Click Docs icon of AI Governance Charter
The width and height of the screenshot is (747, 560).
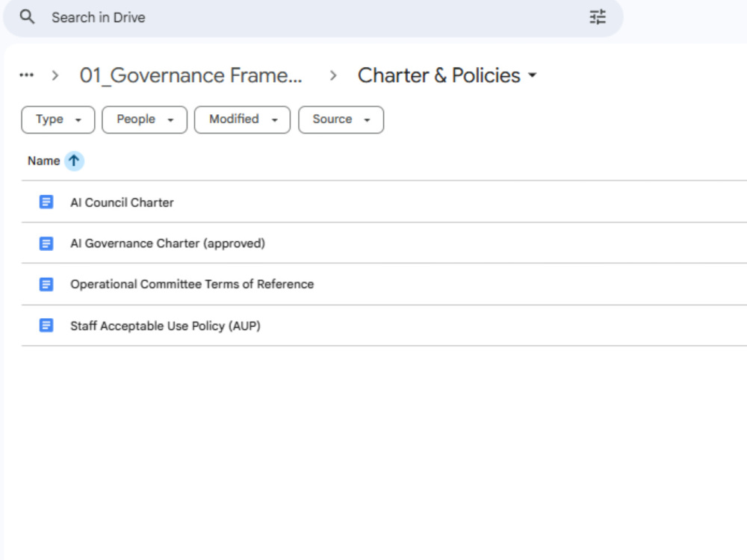[46, 243]
